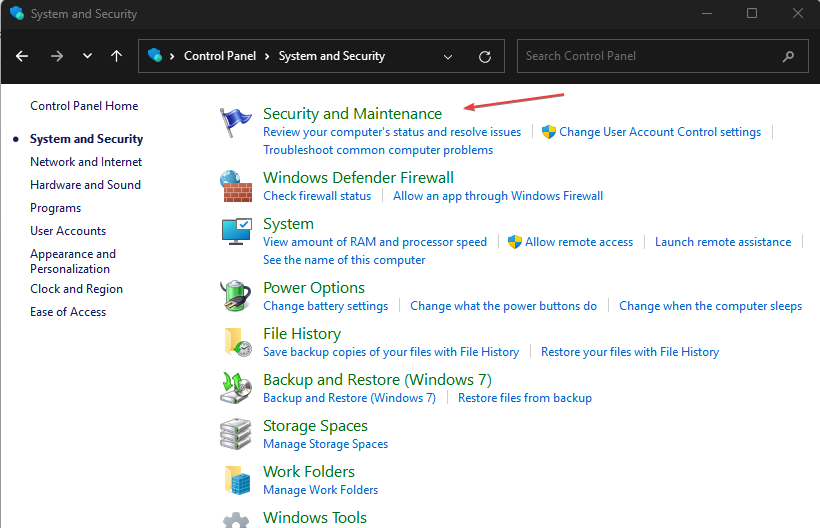820x528 pixels.
Task: Click the Security and Maintenance flag icon
Action: 235,122
